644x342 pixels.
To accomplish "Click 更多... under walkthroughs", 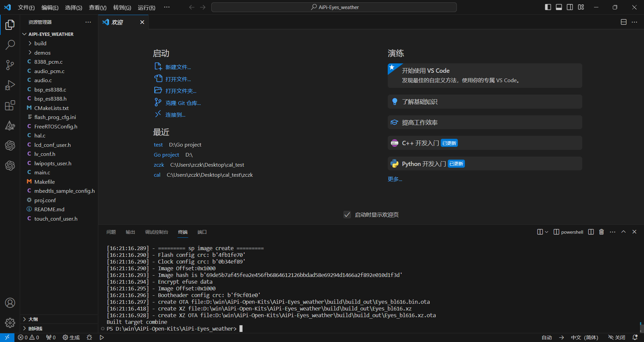I will [395, 179].
